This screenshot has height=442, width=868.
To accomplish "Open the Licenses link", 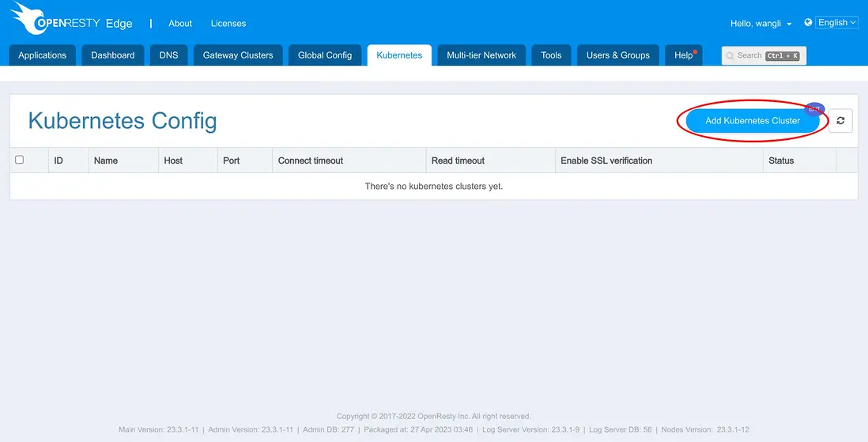I will pyautogui.click(x=228, y=23).
